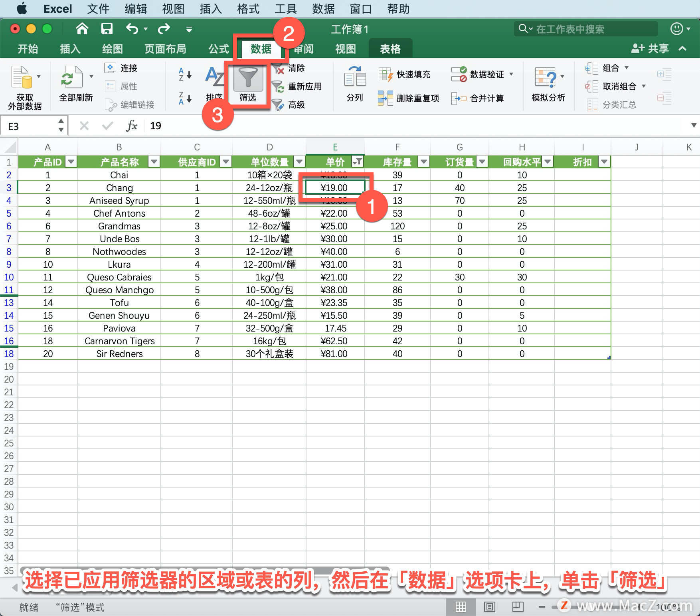Click the Home icon in title bar

click(x=82, y=29)
